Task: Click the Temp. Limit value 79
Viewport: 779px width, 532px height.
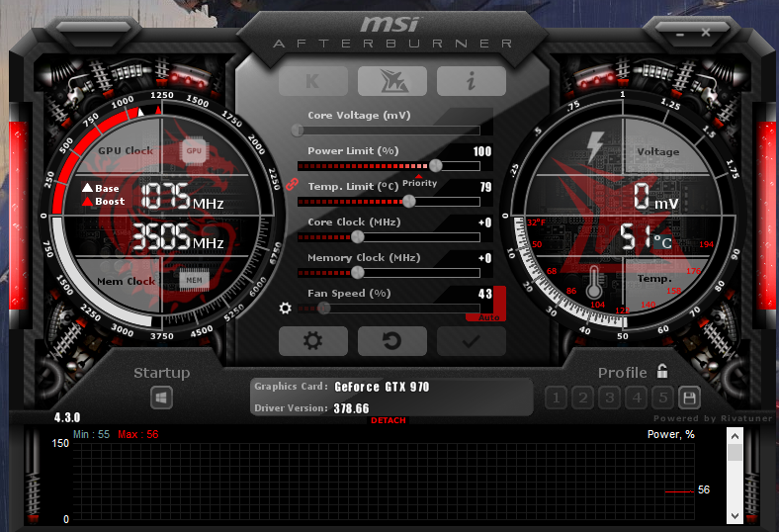Action: [485, 187]
